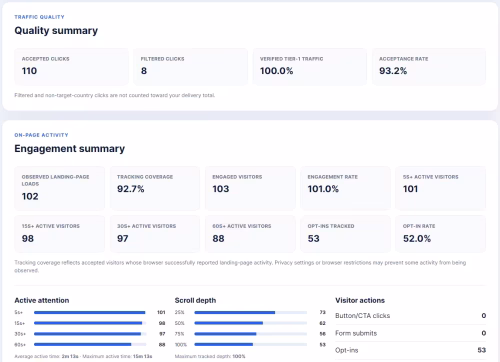
Task: Click the Form submits row label
Action: 356,333
